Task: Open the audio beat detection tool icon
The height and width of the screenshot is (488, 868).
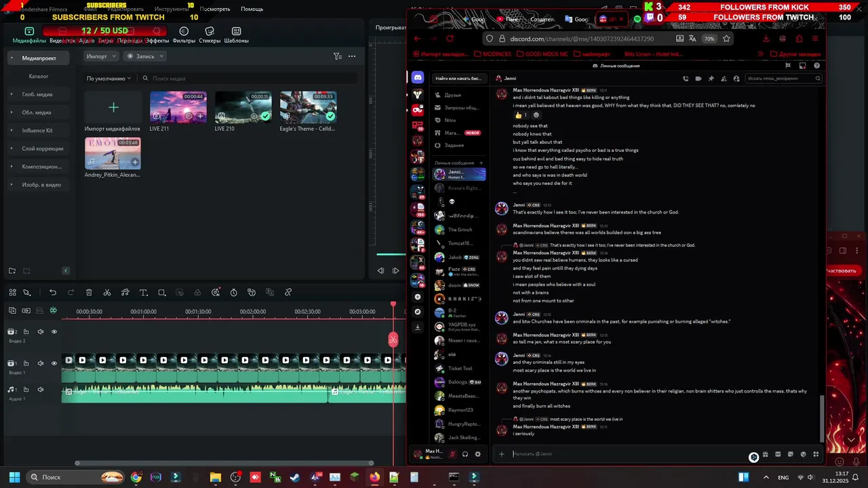Action: click(x=125, y=293)
